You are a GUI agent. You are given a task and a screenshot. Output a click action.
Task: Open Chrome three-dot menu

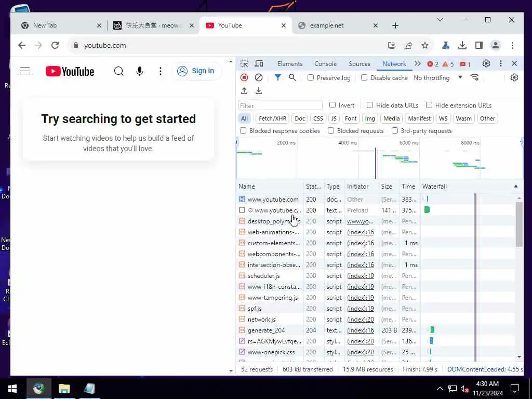tap(512, 45)
